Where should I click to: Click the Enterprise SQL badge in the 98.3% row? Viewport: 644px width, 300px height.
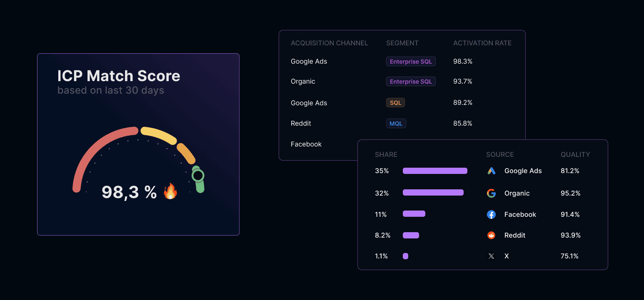coord(411,62)
